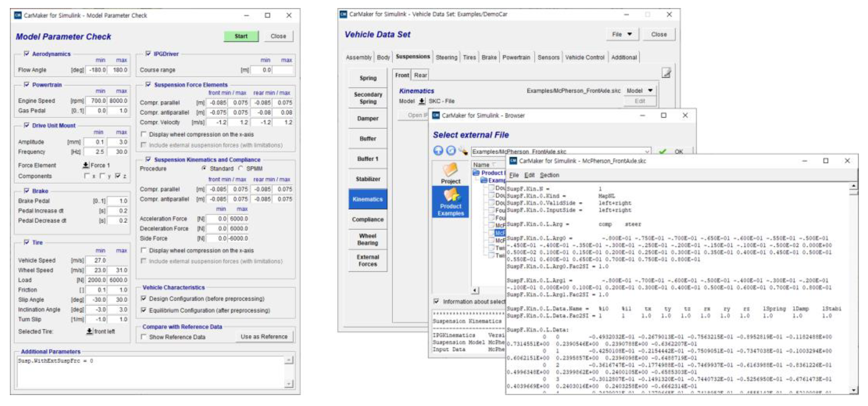Click the Engine Speed max input field

click(x=118, y=101)
